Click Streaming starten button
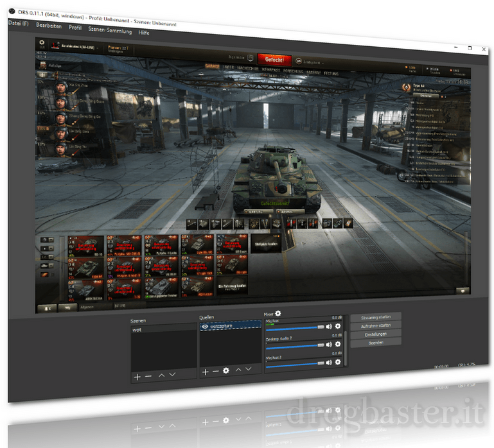Viewport: 494px width, 448px height. (376, 317)
